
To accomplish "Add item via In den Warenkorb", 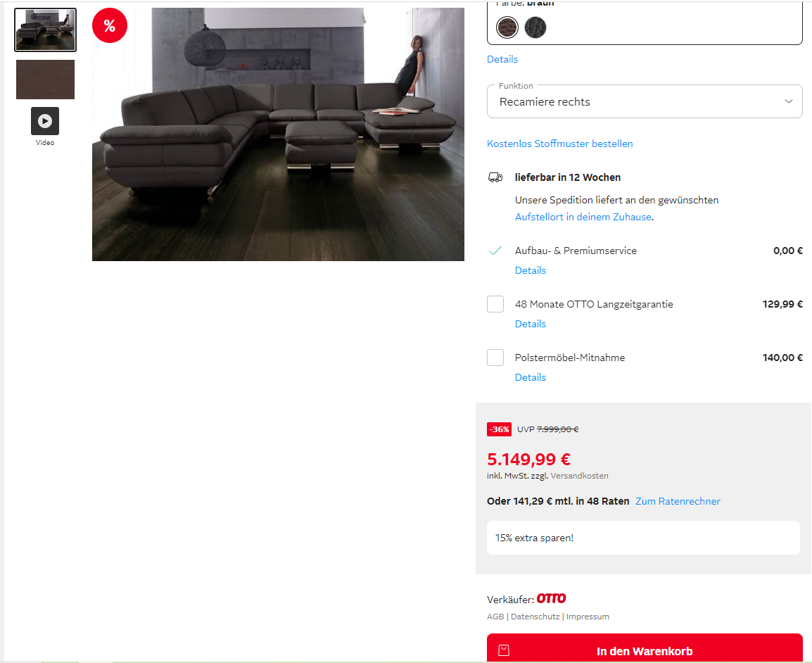I will pyautogui.click(x=645, y=648).
